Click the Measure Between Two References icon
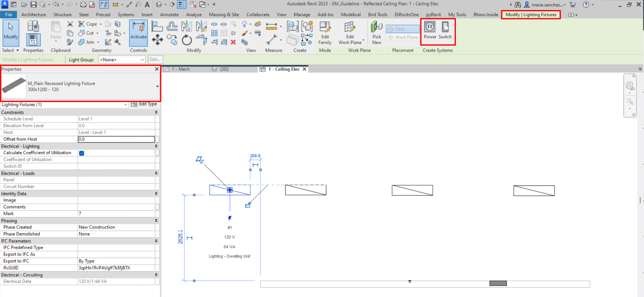 pyautogui.click(x=271, y=26)
